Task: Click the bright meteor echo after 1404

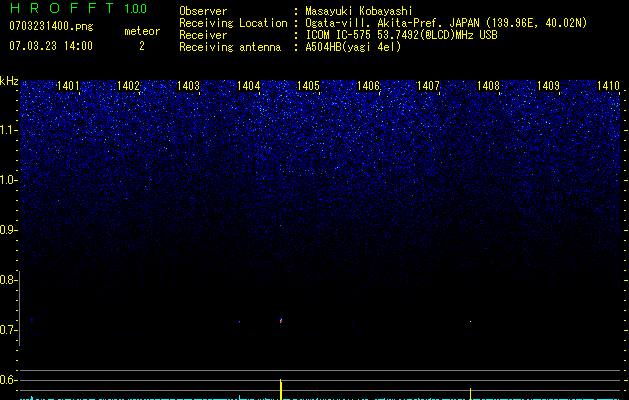Action: (281, 320)
